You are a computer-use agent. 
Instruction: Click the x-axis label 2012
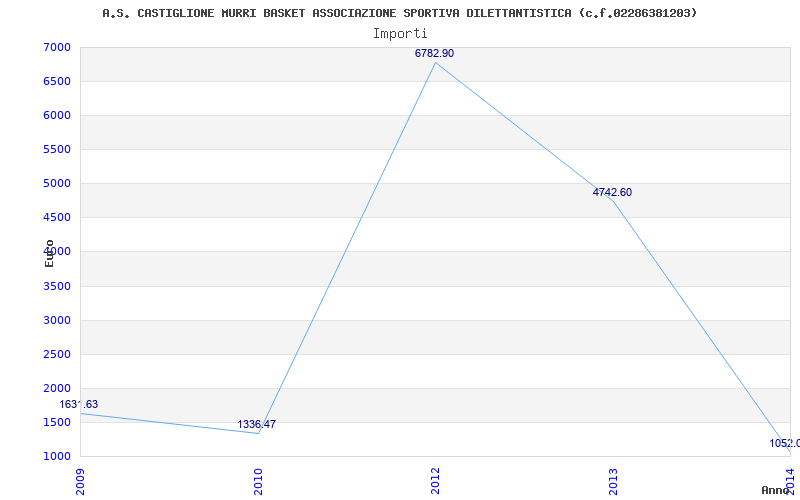[435, 481]
